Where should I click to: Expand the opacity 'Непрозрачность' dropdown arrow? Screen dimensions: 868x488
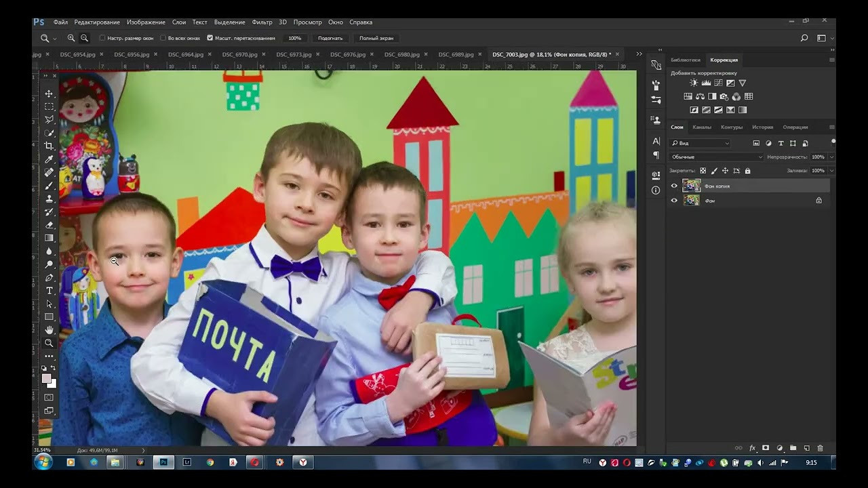tap(831, 157)
